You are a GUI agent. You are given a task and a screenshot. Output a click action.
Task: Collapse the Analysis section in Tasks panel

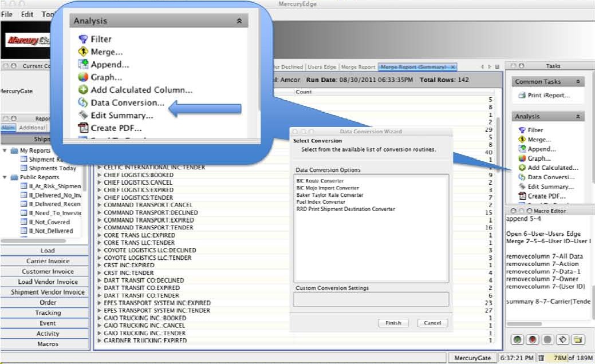coord(577,117)
